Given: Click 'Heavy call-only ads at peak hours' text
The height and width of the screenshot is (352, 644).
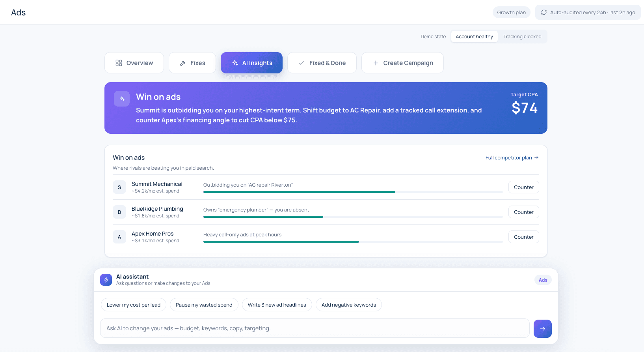Looking at the screenshot, I should (242, 235).
